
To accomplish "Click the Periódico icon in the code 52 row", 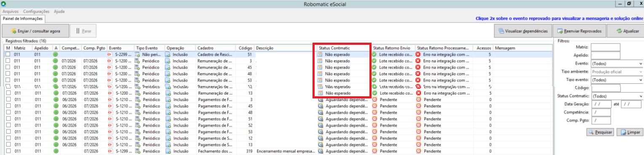I will coord(137,125).
